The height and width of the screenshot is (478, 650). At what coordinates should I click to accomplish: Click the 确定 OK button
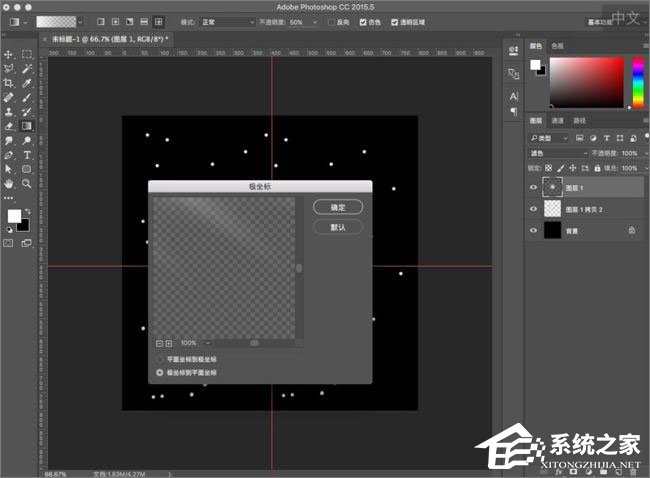[x=338, y=207]
